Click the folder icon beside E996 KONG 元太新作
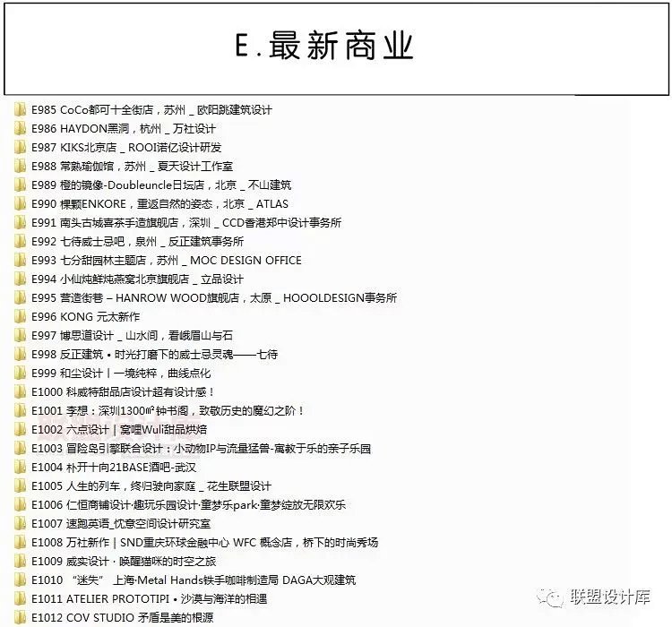 (20, 317)
